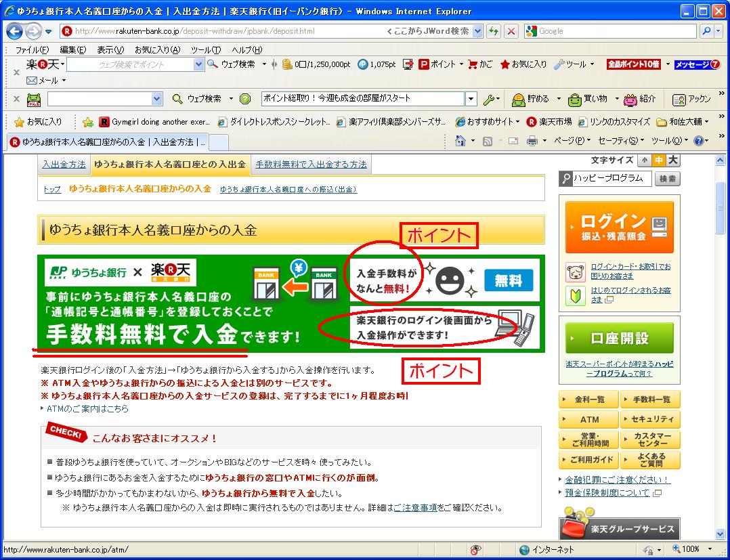Switch to the 入出金方法 page tab

point(64,165)
